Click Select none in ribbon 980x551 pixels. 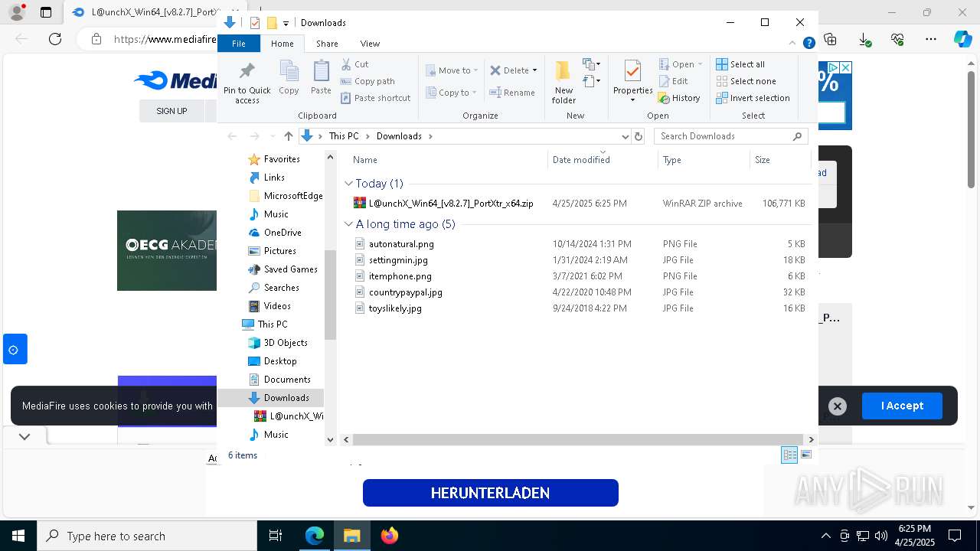[746, 81]
